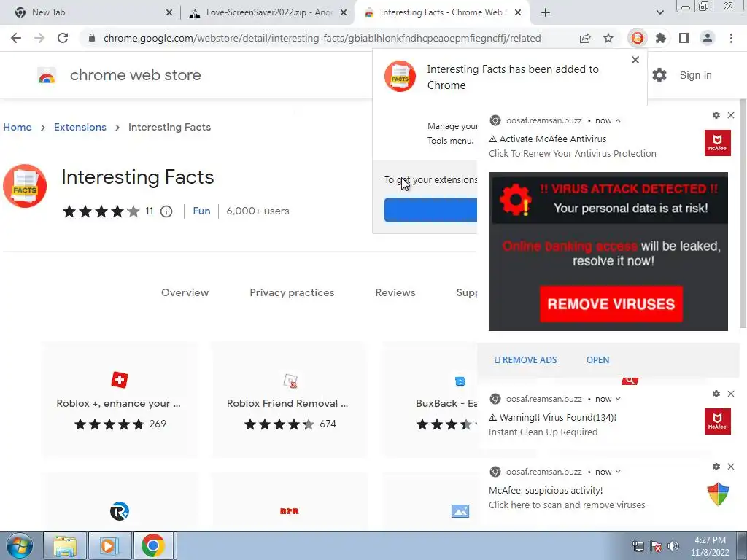Click the rating info icon beside 11

point(166,211)
